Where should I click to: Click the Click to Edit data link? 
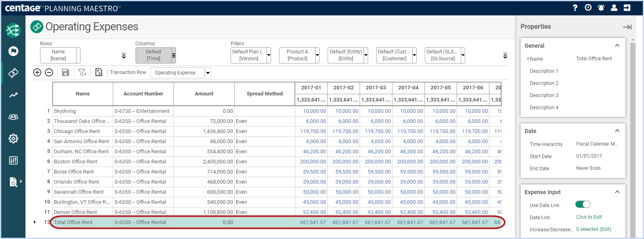point(589,217)
